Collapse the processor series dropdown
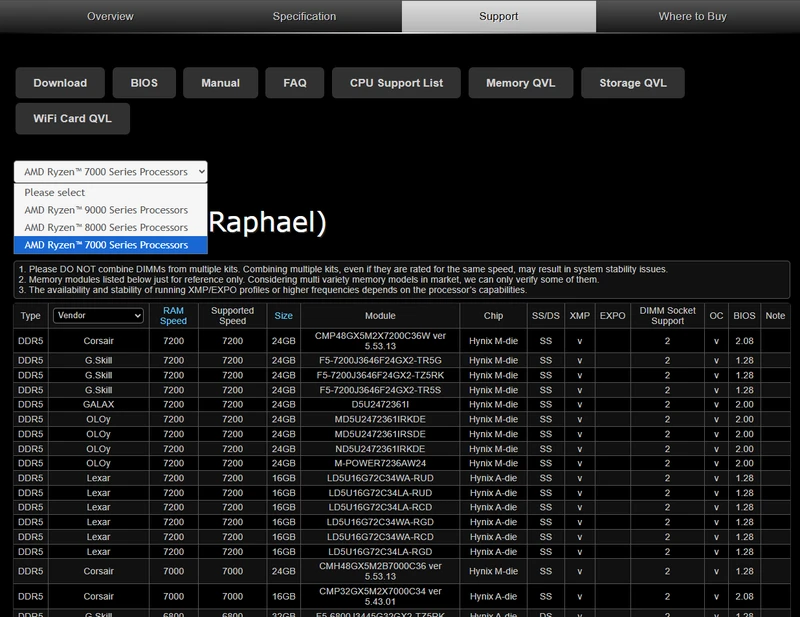800x617 pixels. (111, 172)
